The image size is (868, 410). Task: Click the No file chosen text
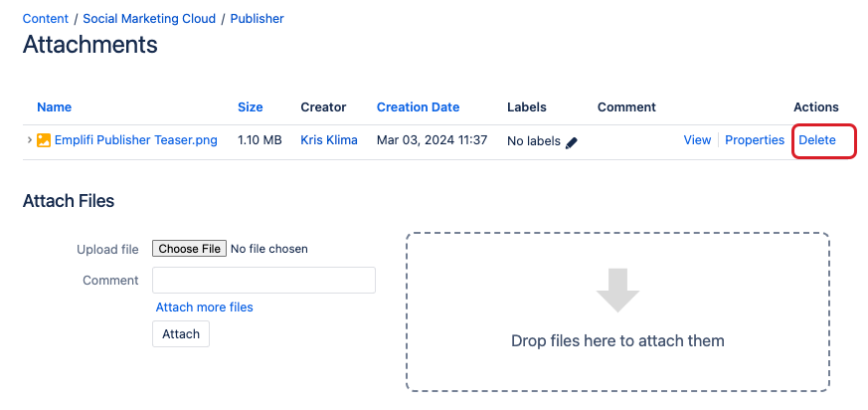click(x=269, y=249)
